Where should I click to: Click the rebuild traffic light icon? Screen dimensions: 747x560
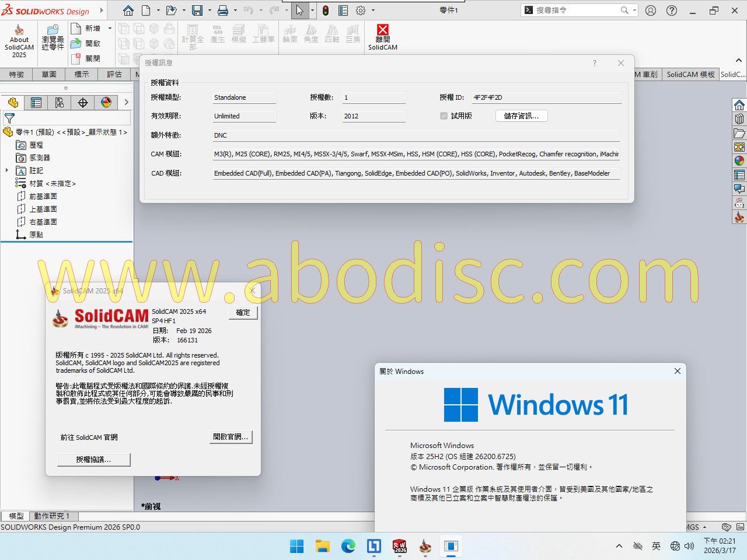click(x=326, y=10)
